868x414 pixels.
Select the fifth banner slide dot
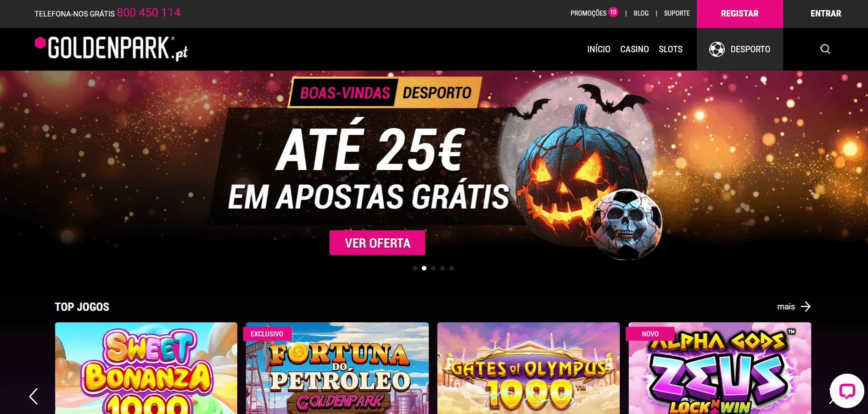[x=452, y=268]
